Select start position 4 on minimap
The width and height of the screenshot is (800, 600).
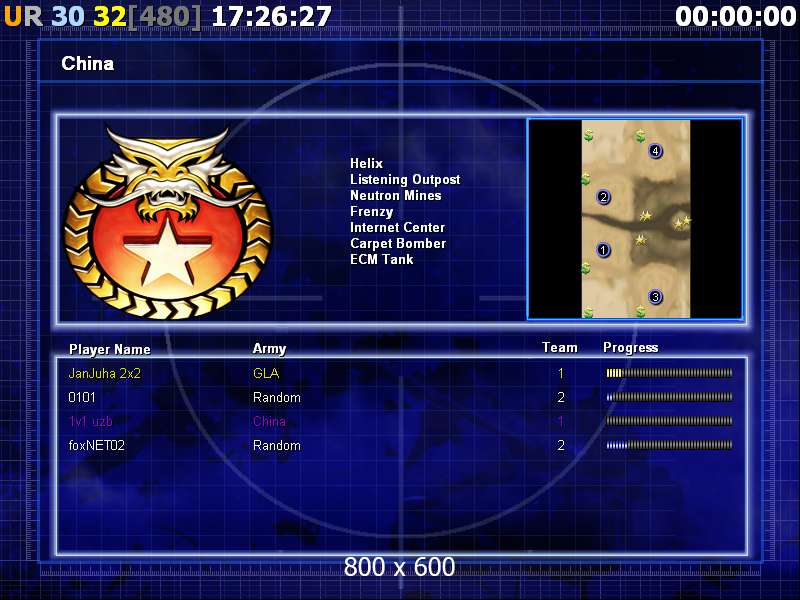(655, 151)
